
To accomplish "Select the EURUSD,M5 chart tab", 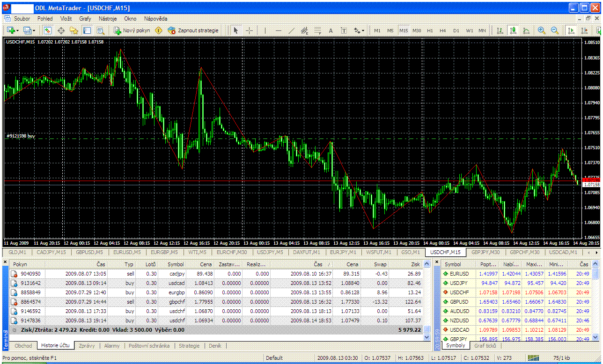I will point(127,252).
